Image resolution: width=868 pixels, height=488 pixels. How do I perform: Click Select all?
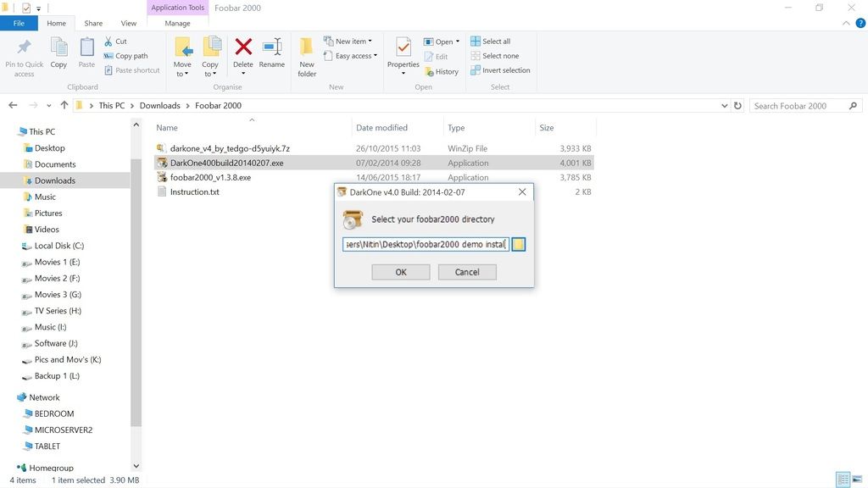click(491, 42)
